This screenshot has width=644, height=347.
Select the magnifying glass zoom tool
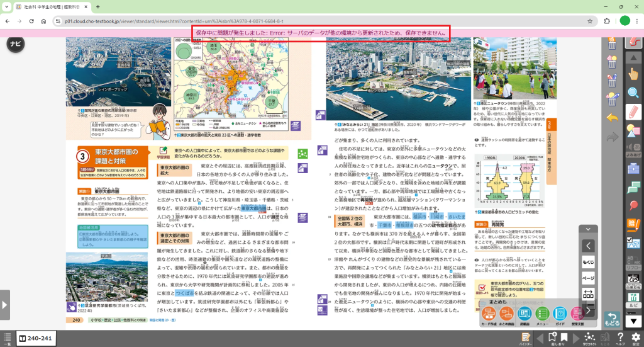[633, 93]
